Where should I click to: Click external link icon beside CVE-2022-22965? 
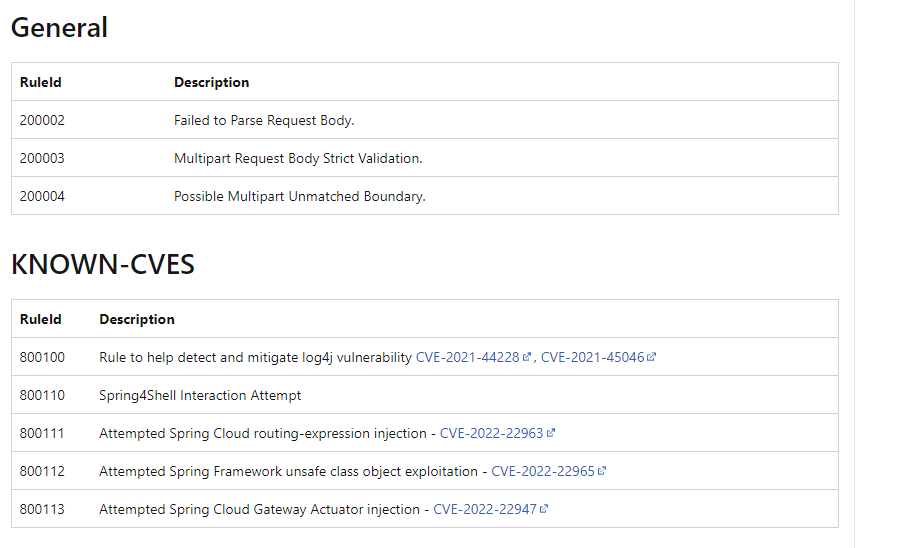[x=602, y=472]
